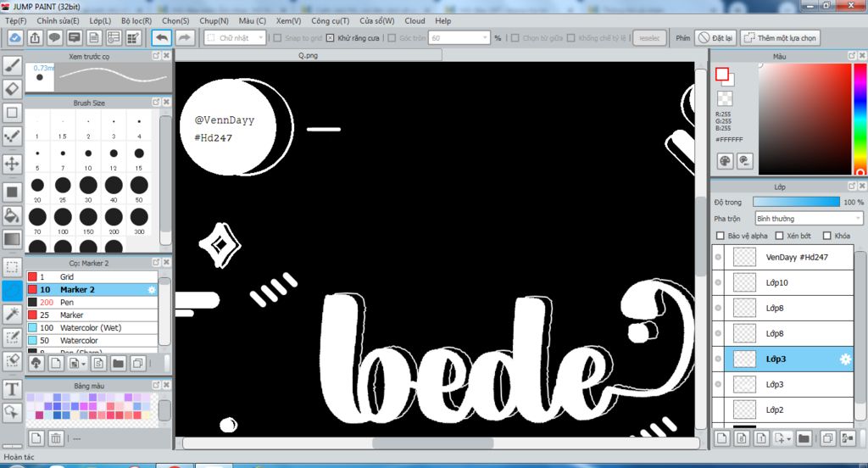Open brush folder icon in brush panel
Image resolution: width=868 pixels, height=468 pixels.
[x=118, y=364]
